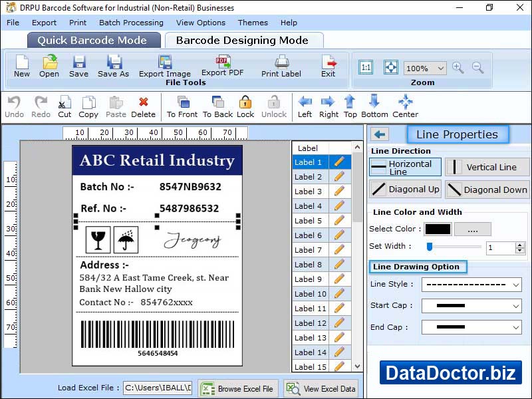Click the line width number field
The width and height of the screenshot is (532, 399).
(x=501, y=247)
